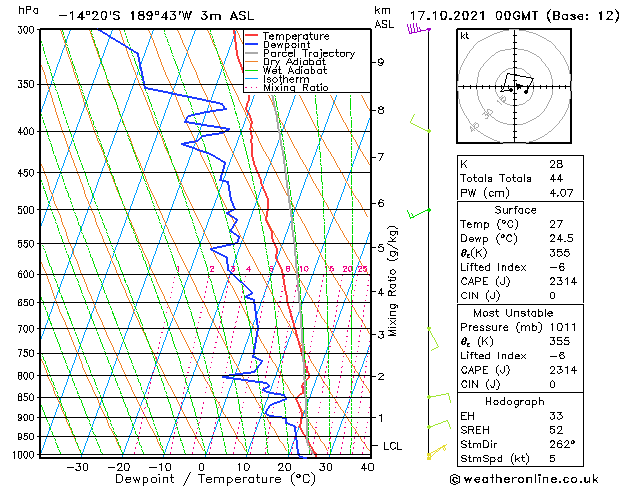The width and height of the screenshot is (629, 486).
Task: Click the Surface Lifted Index row
Action: [520, 267]
